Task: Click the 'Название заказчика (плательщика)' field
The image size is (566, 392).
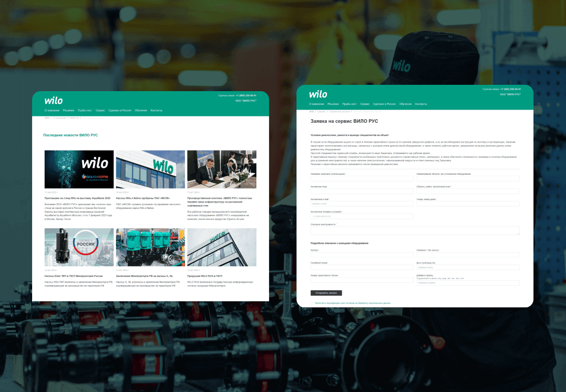Action: [362, 178]
